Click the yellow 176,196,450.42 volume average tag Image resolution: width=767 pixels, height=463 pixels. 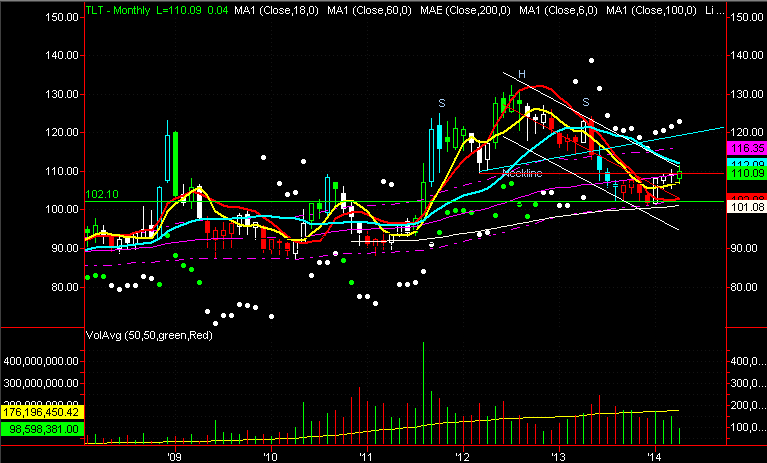[41, 412]
